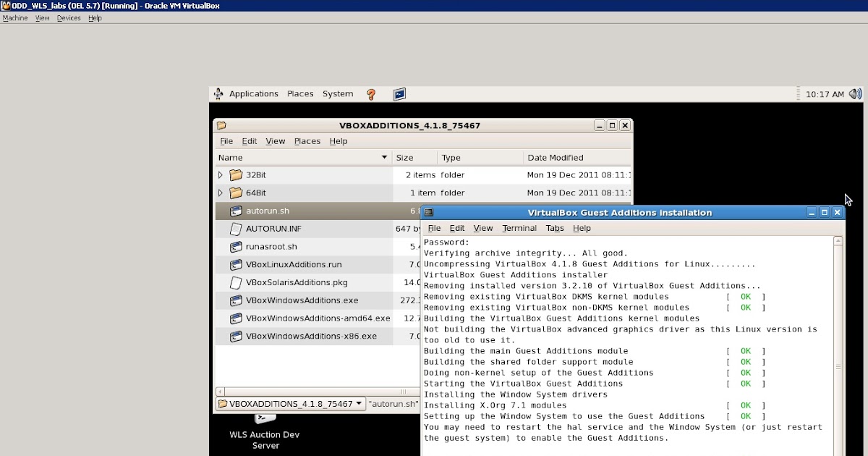Open Help menu in terminal window

click(582, 228)
